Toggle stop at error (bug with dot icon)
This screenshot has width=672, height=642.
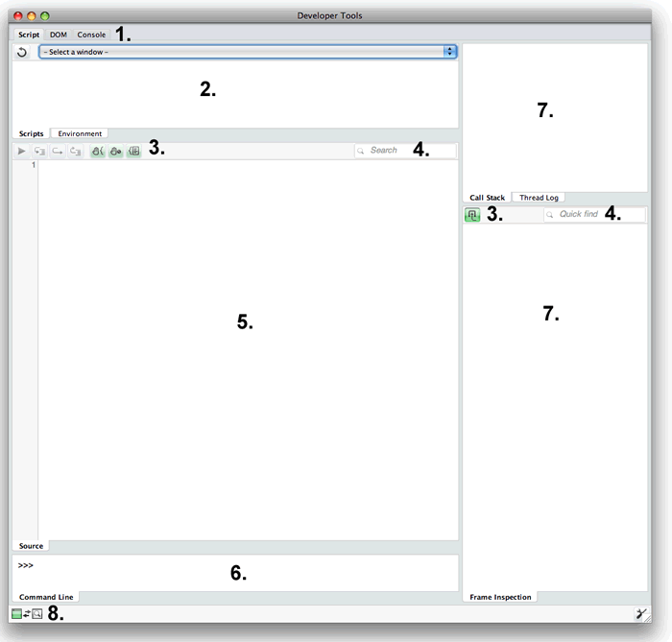coord(116,151)
